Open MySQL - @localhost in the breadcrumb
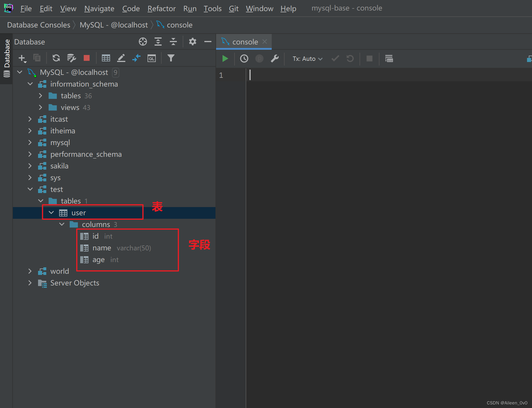The height and width of the screenshot is (408, 532). (x=114, y=25)
